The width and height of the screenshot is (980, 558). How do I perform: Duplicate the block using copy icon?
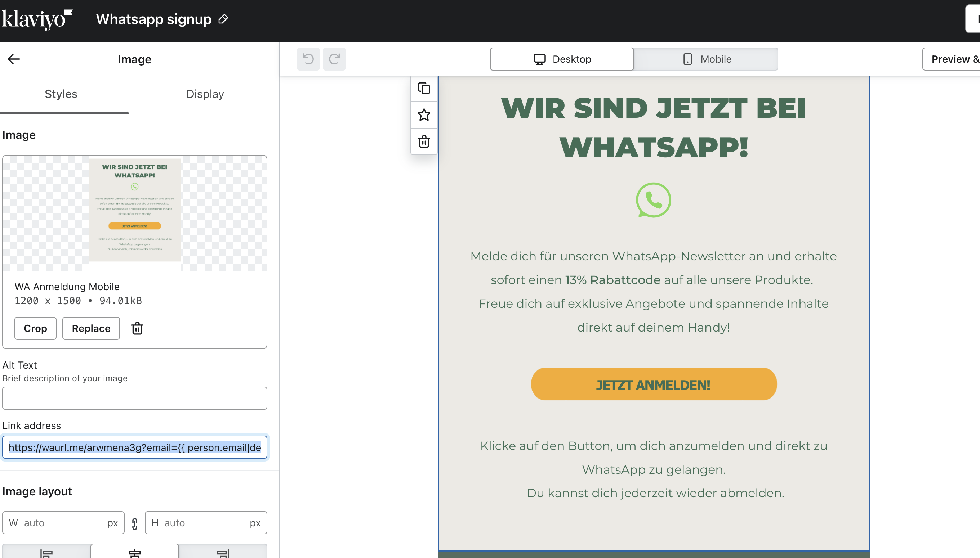[424, 89]
